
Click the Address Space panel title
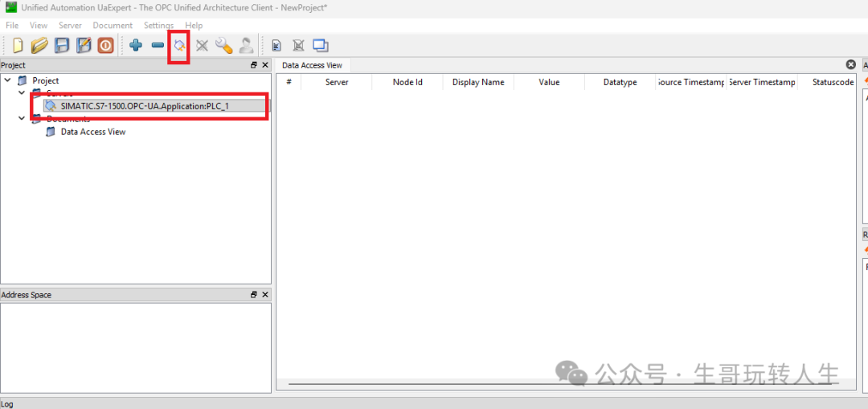coord(26,295)
